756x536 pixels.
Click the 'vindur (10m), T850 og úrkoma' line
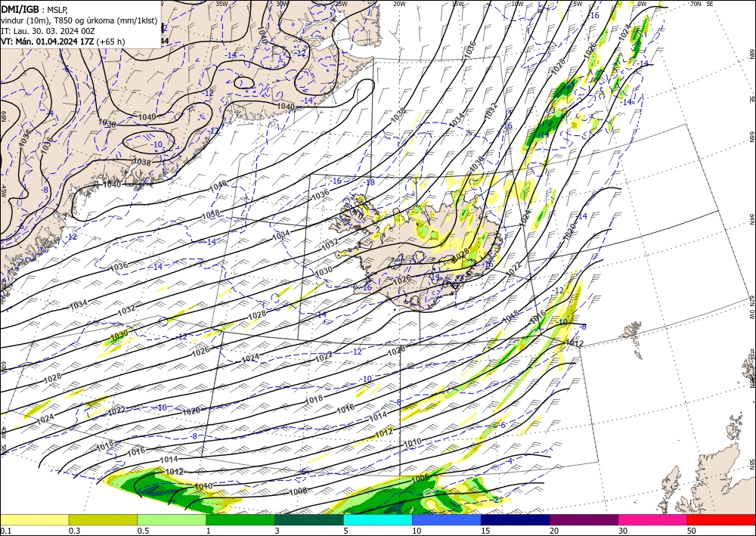(79, 20)
